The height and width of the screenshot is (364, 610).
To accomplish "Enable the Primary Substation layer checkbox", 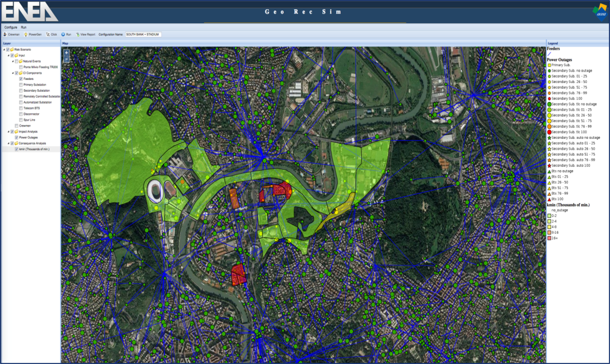I will click(x=21, y=85).
